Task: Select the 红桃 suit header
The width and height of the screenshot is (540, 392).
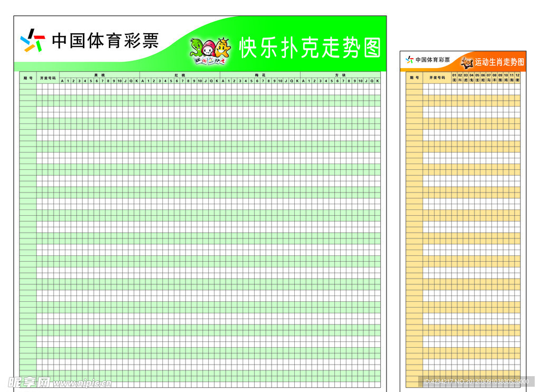Action: tap(180, 75)
